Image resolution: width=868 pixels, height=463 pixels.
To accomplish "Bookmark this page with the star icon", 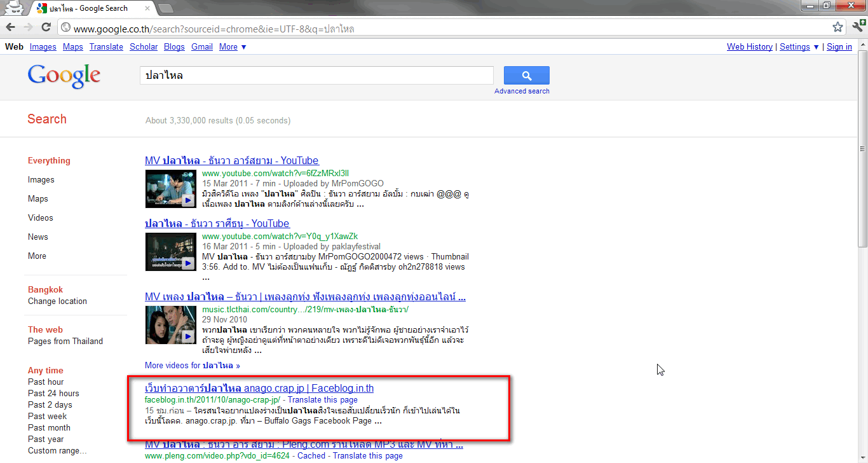I will click(x=838, y=27).
